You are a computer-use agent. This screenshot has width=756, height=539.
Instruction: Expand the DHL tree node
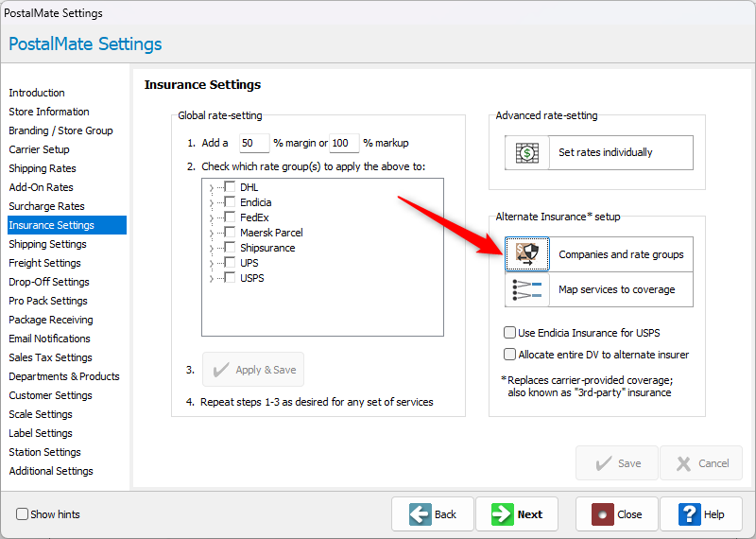click(x=211, y=188)
